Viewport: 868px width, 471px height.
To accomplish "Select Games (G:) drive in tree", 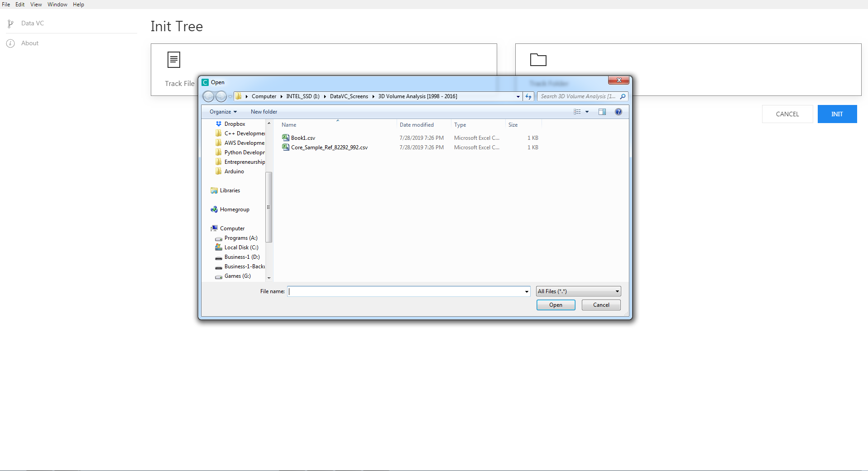I will coord(237,276).
